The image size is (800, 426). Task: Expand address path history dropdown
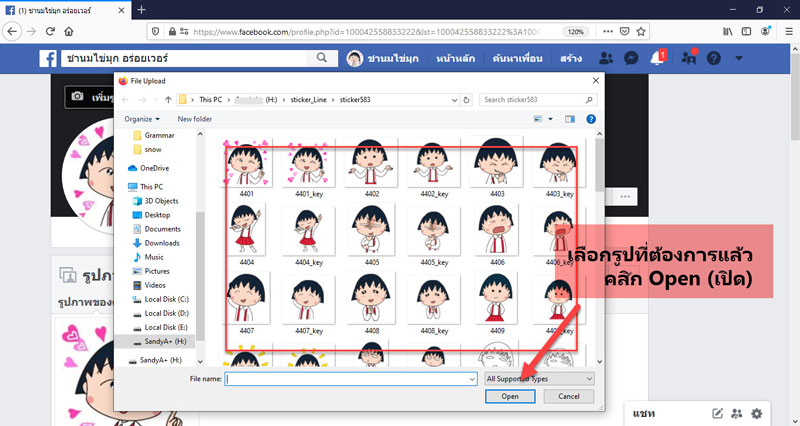455,101
